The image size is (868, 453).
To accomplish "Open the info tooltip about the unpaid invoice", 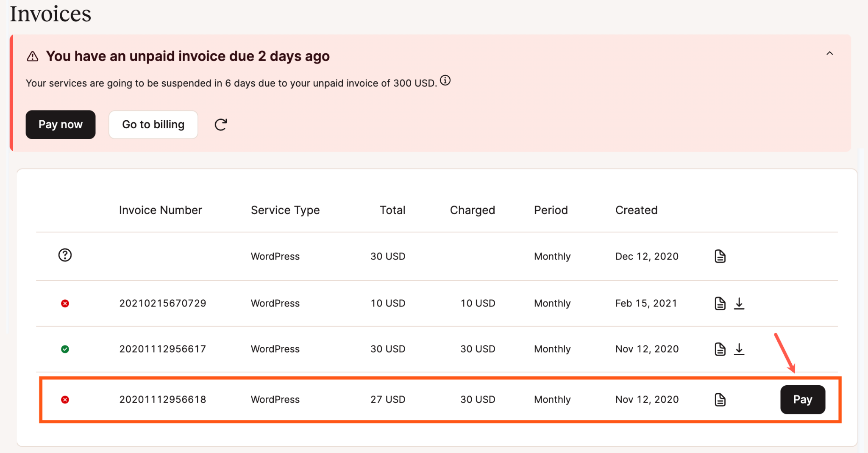I will point(446,80).
